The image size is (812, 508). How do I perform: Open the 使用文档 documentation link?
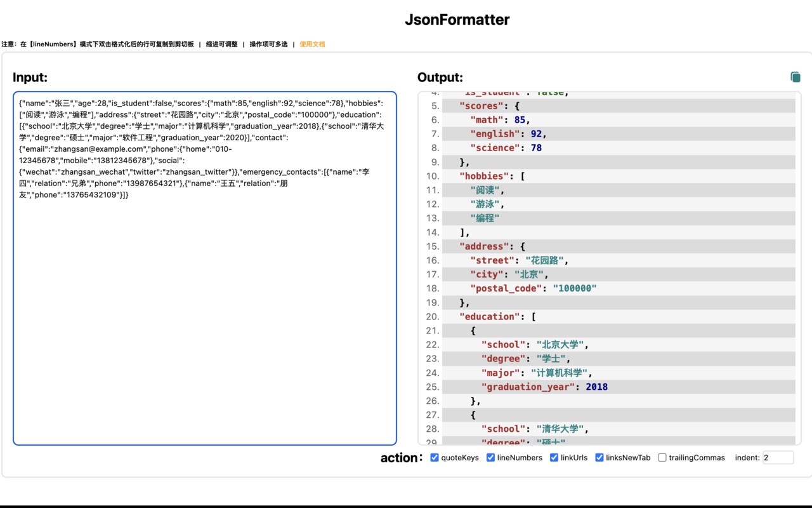(312, 44)
